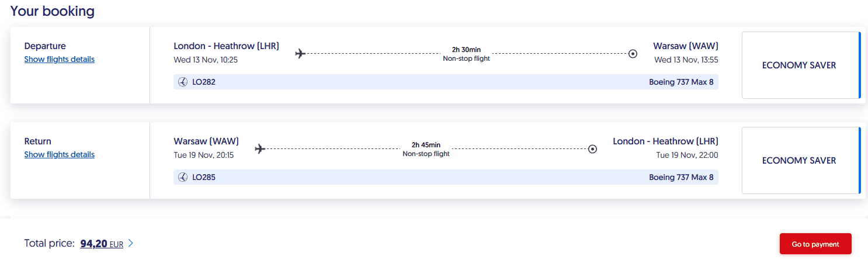
Task: Click the arrival circle icon beside Warsaw (WAW)
Action: [x=633, y=54]
